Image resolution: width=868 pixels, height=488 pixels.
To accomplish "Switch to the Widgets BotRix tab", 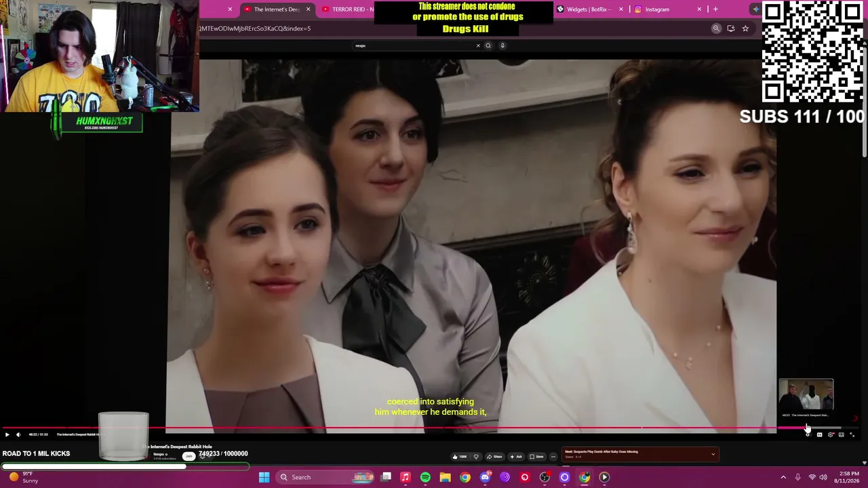I will click(589, 9).
